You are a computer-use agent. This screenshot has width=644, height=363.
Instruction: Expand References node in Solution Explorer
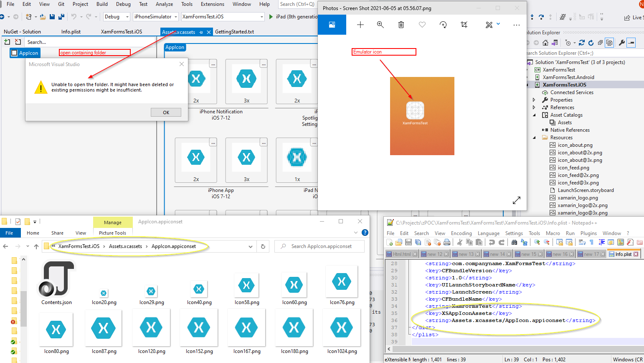pyautogui.click(x=534, y=107)
